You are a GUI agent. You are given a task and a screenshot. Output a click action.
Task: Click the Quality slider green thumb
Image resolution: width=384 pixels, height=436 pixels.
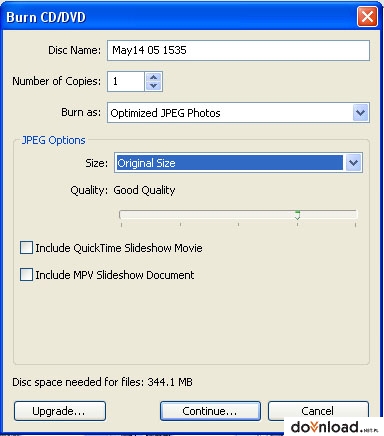click(x=297, y=215)
